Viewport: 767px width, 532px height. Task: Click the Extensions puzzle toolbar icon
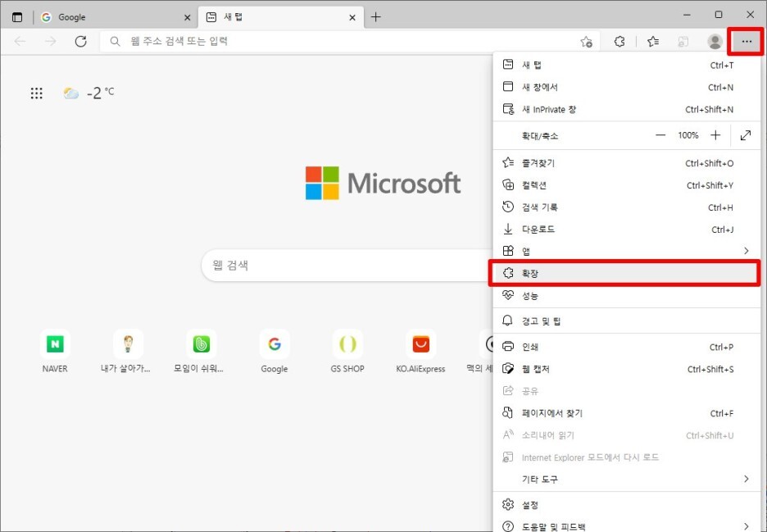(x=619, y=42)
